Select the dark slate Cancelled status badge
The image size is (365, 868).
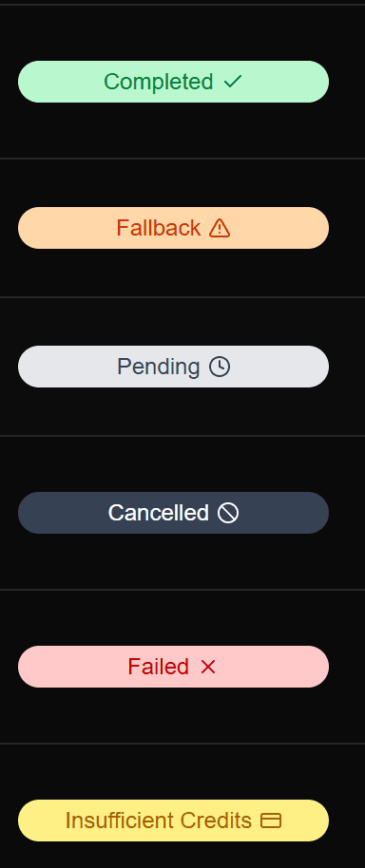pyautogui.click(x=173, y=513)
